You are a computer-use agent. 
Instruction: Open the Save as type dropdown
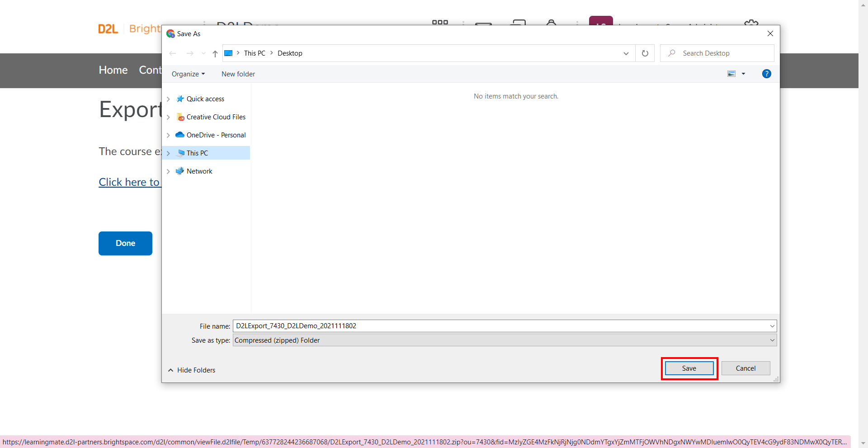point(505,340)
